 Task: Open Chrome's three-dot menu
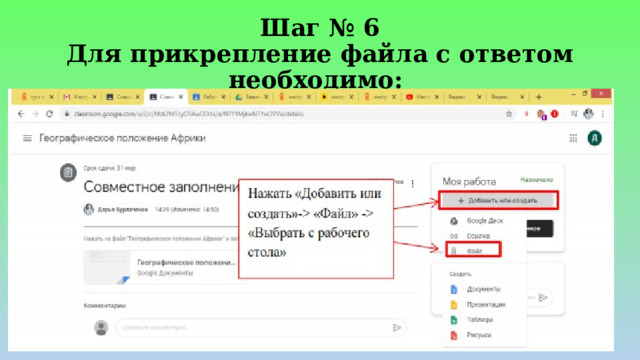click(603, 114)
